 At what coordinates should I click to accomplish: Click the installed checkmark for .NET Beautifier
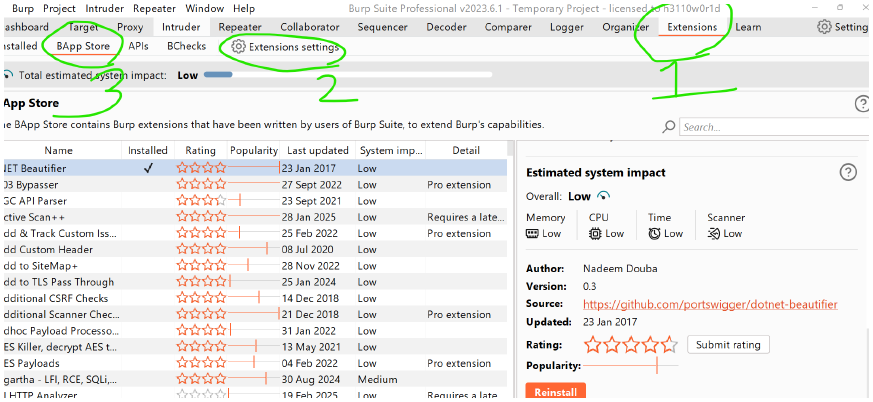(148, 168)
